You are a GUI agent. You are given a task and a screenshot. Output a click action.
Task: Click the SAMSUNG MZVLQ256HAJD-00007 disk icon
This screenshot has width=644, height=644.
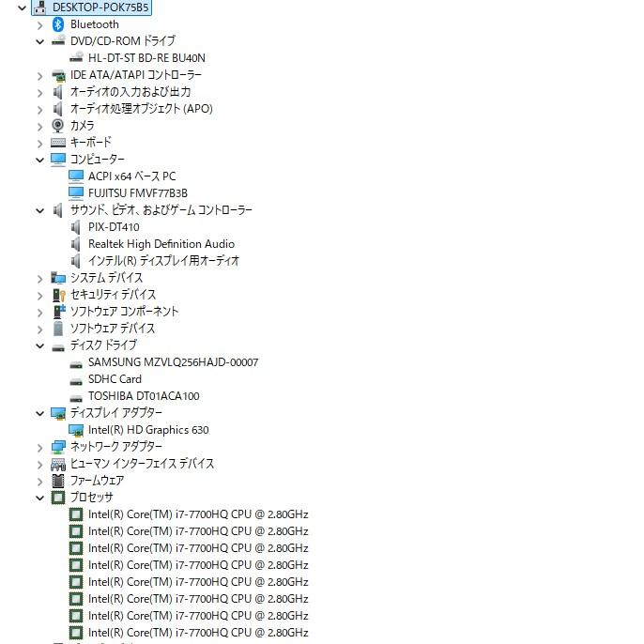pos(76,364)
